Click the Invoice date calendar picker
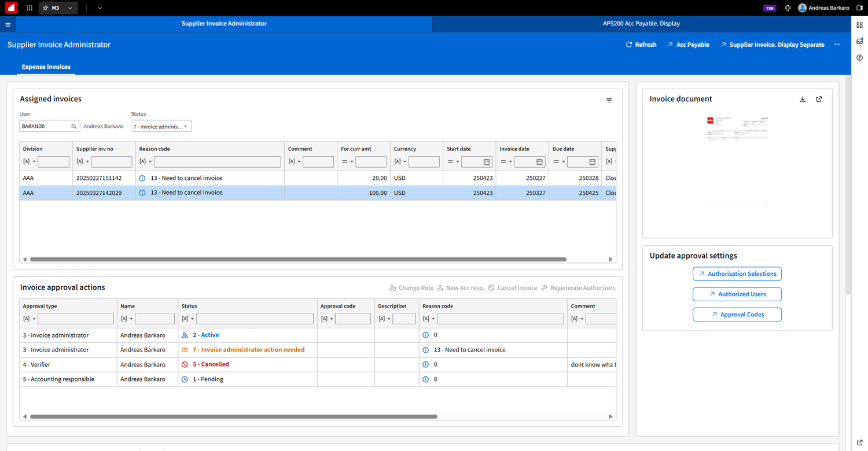 coord(540,162)
